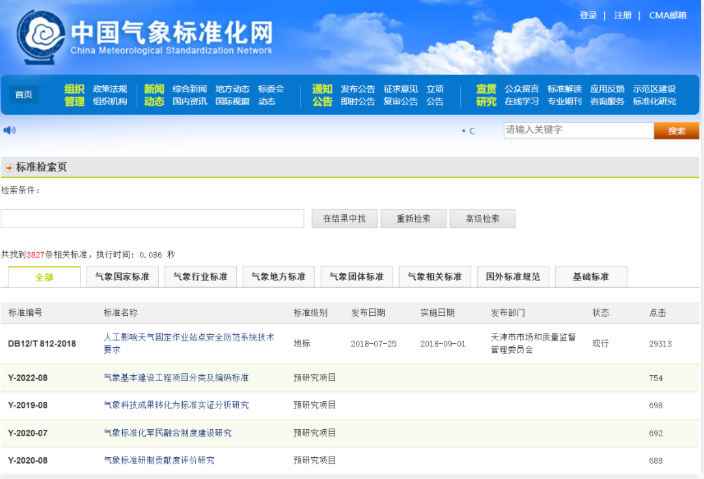Open the 国外标准规范 tab
The image size is (704, 479).
[512, 277]
